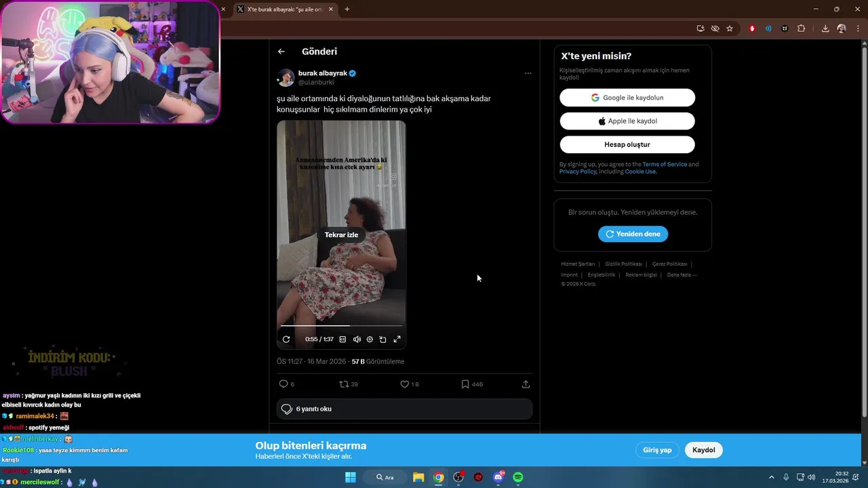Click the Yeniden dene retry button
Viewport: 868px width, 488px height.
point(633,234)
